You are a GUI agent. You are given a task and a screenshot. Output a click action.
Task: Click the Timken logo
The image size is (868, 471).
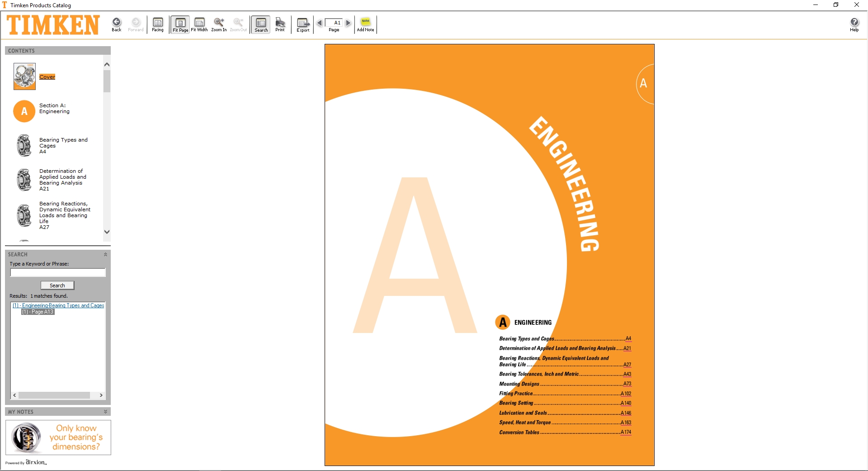click(53, 24)
